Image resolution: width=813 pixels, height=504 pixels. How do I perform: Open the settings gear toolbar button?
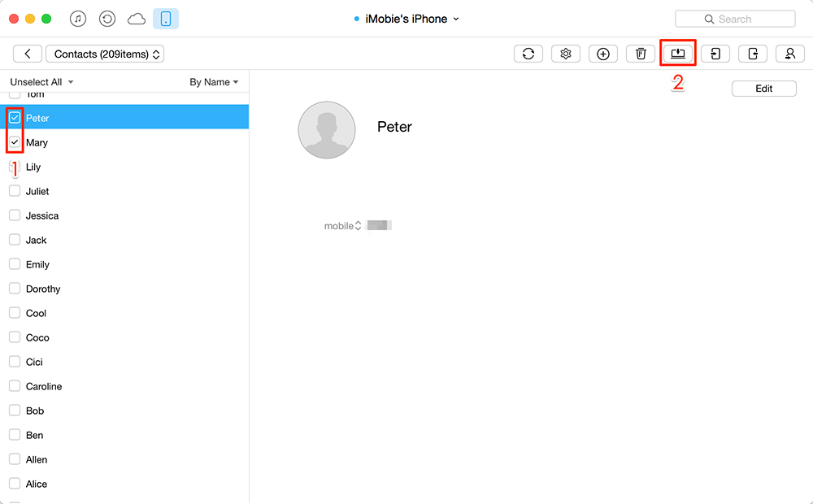566,54
